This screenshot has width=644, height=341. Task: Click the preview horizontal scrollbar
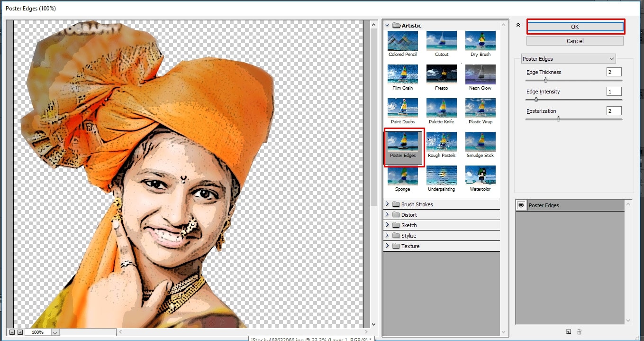tap(242, 332)
